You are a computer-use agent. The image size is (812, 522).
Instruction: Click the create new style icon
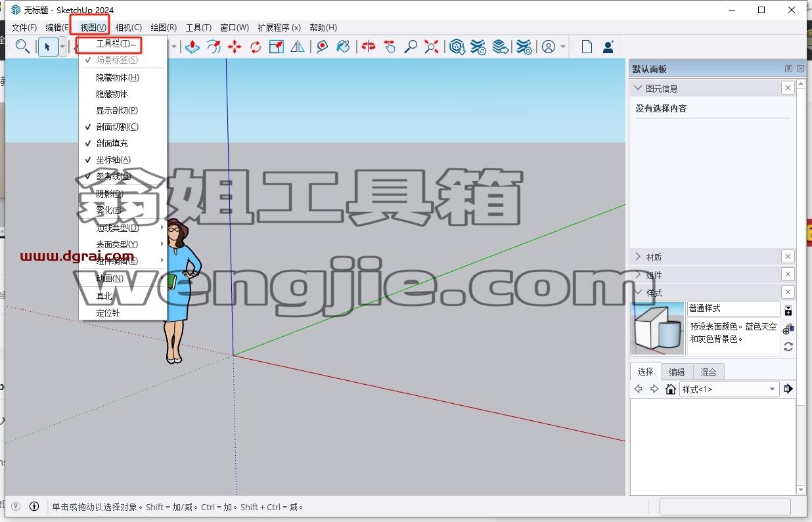[788, 328]
